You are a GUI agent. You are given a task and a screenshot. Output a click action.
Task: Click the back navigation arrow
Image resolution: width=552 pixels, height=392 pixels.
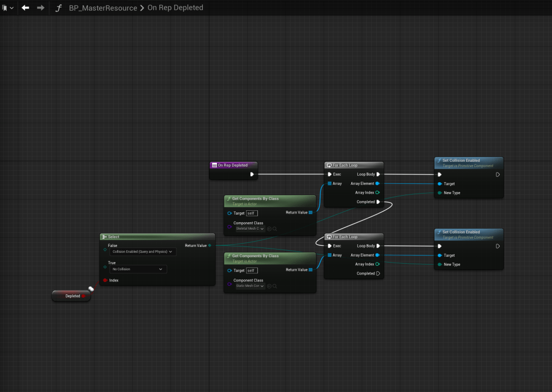[25, 8]
